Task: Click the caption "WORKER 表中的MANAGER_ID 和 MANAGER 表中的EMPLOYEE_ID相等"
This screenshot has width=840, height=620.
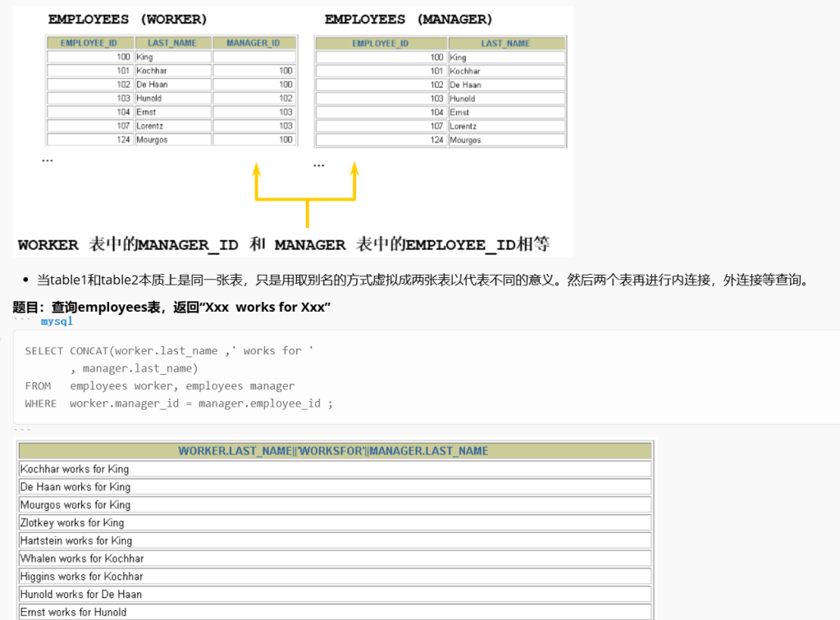Action: pyautogui.click(x=284, y=244)
